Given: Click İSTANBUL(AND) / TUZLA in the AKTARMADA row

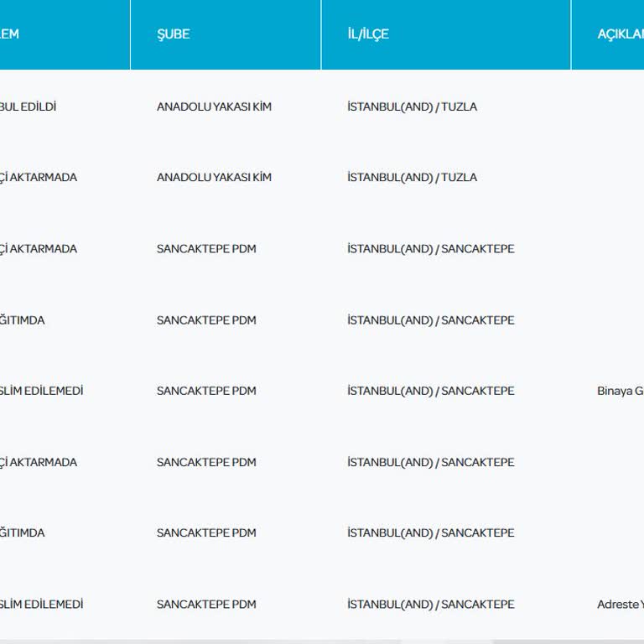Looking at the screenshot, I should [x=412, y=178].
